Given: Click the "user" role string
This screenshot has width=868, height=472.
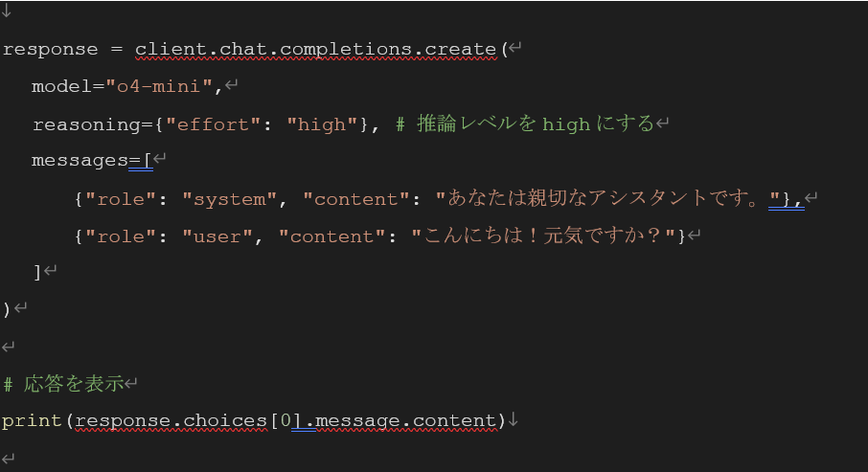Looking at the screenshot, I should click(x=217, y=236).
